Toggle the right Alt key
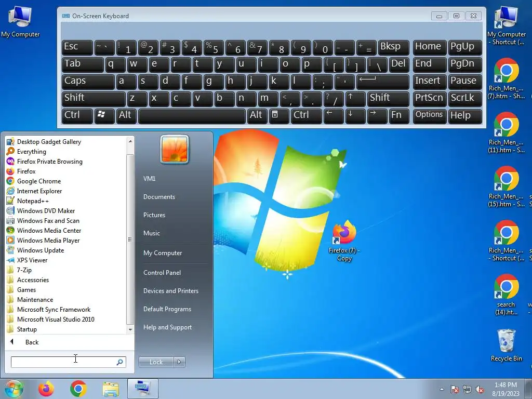 (x=257, y=115)
